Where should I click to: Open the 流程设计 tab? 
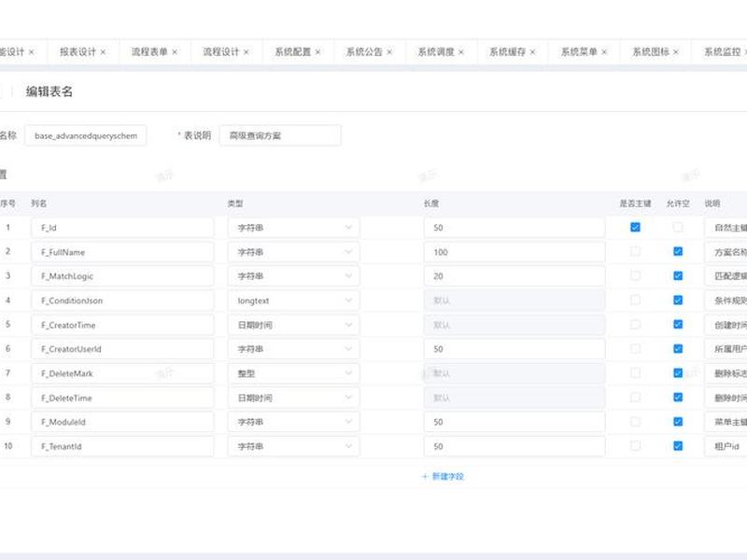coord(220,52)
